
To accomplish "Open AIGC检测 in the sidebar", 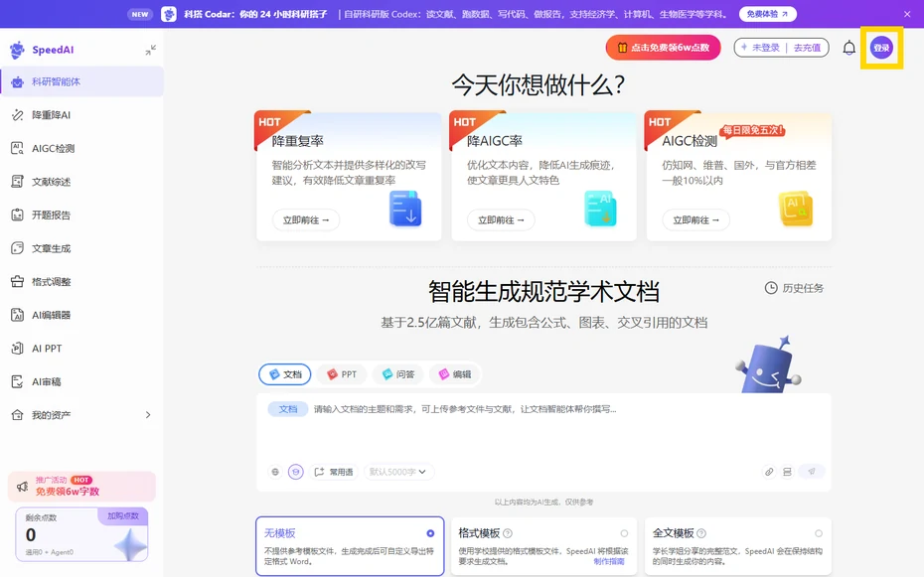I will [x=81, y=148].
